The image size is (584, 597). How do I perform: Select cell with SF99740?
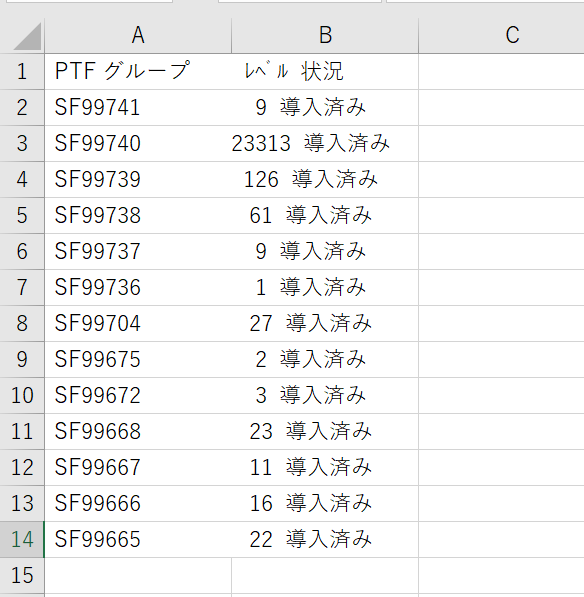point(138,144)
